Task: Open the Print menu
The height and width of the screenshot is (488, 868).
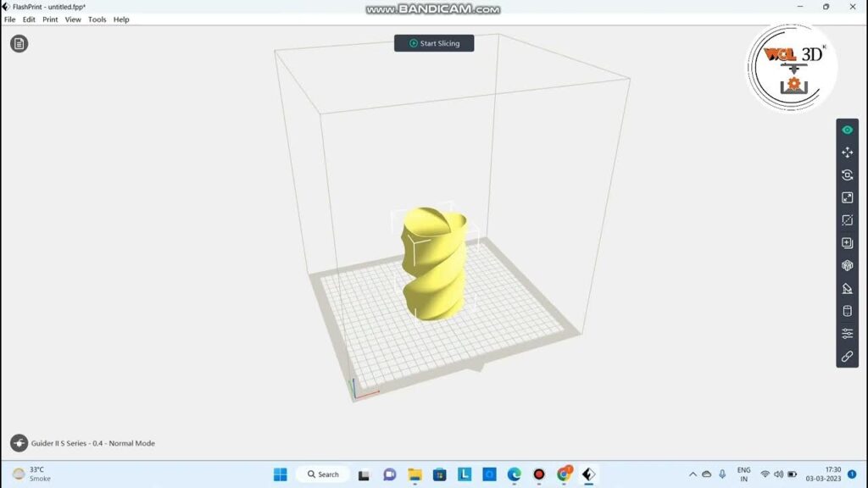Action: (x=50, y=19)
